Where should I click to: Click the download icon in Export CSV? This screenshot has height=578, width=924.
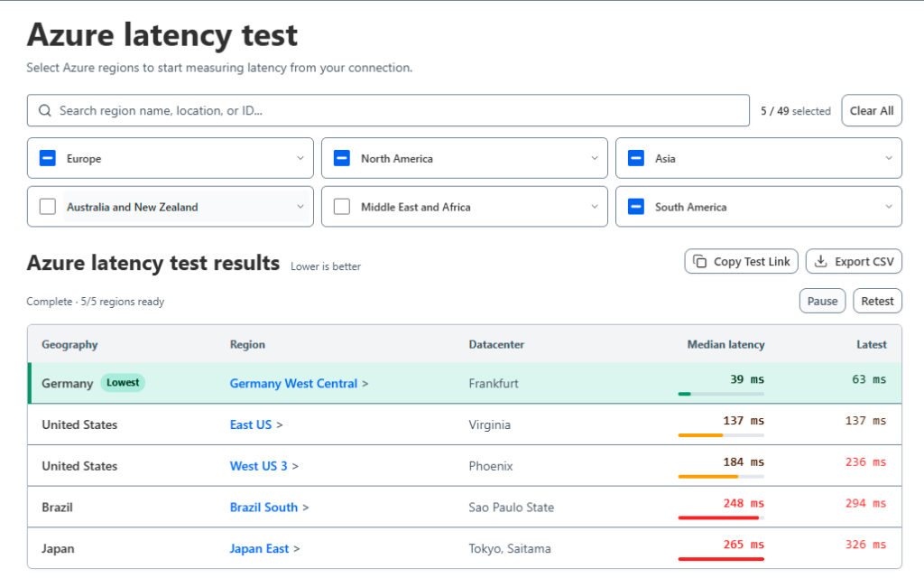820,261
